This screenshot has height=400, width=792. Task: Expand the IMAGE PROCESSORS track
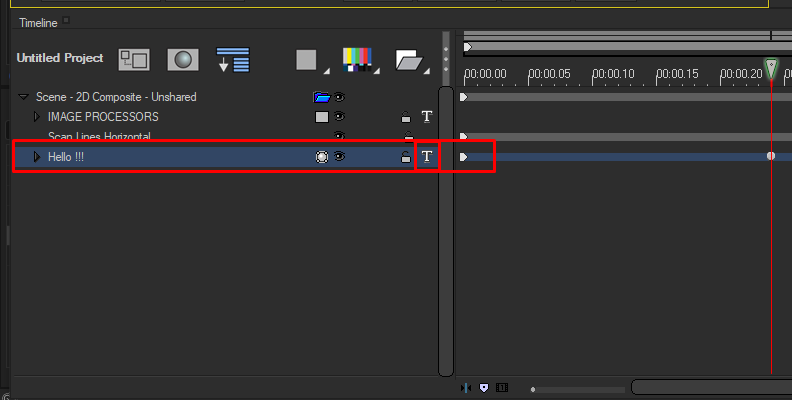(x=36, y=117)
